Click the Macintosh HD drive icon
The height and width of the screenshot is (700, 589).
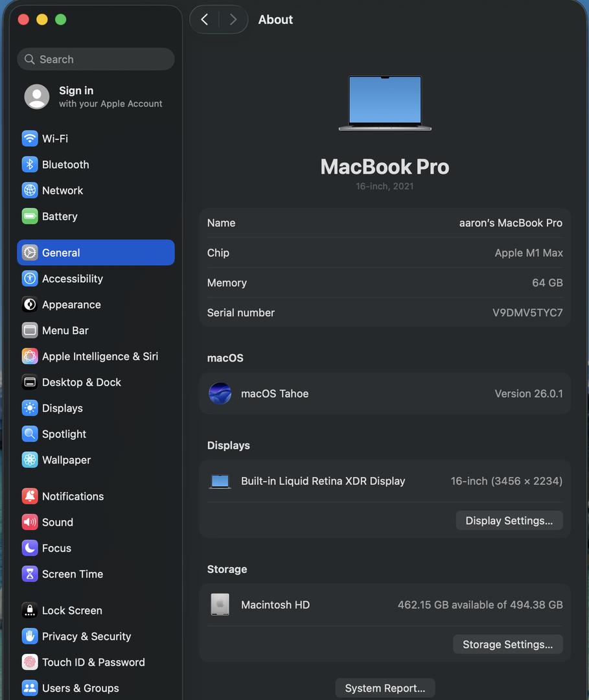[x=220, y=605]
